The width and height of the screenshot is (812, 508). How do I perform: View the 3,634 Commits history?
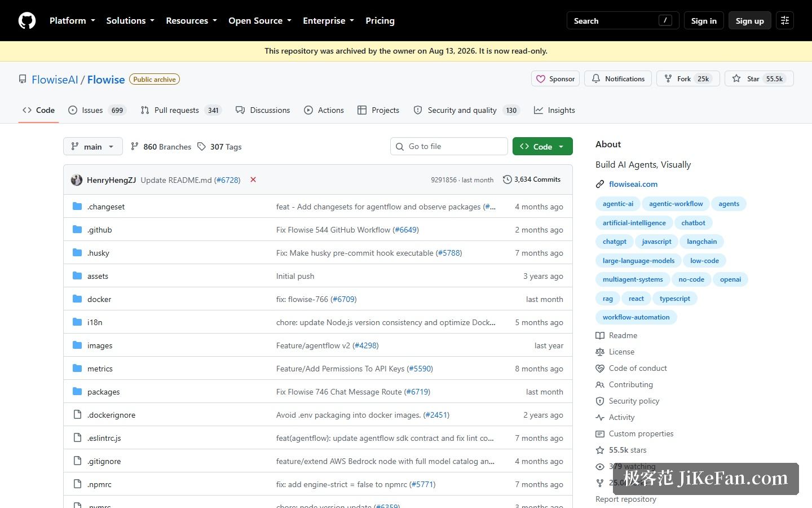[532, 179]
